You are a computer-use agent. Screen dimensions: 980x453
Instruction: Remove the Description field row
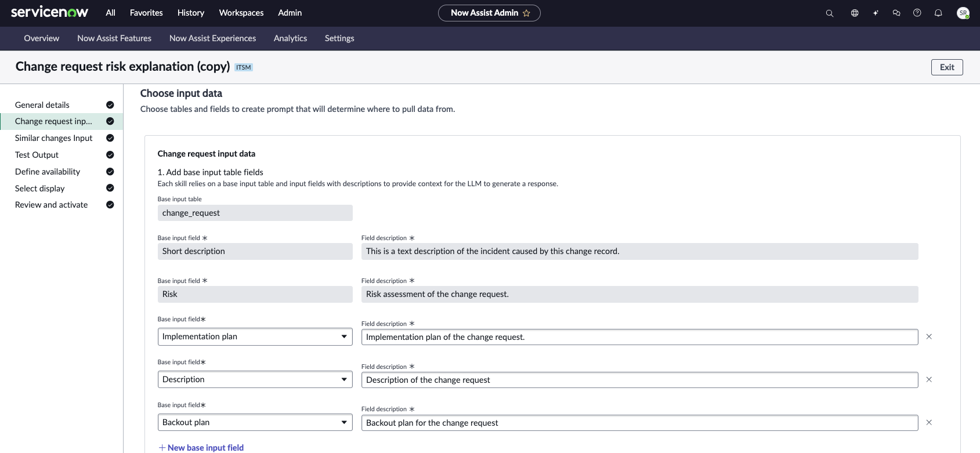(x=929, y=379)
